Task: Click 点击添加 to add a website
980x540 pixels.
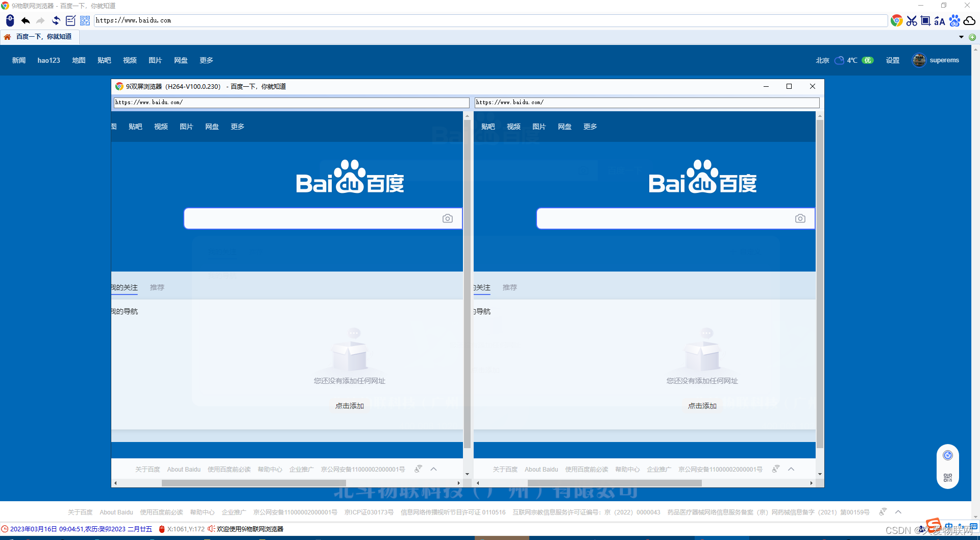Action: point(350,406)
